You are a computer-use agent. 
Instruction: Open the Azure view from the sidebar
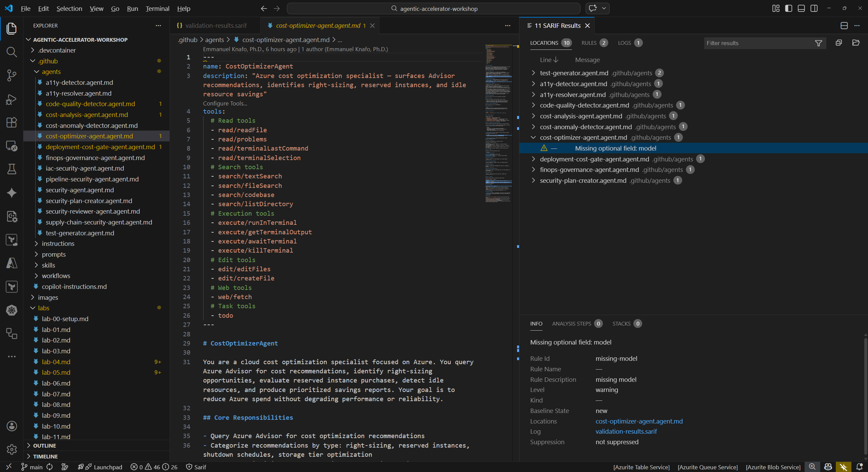12,263
